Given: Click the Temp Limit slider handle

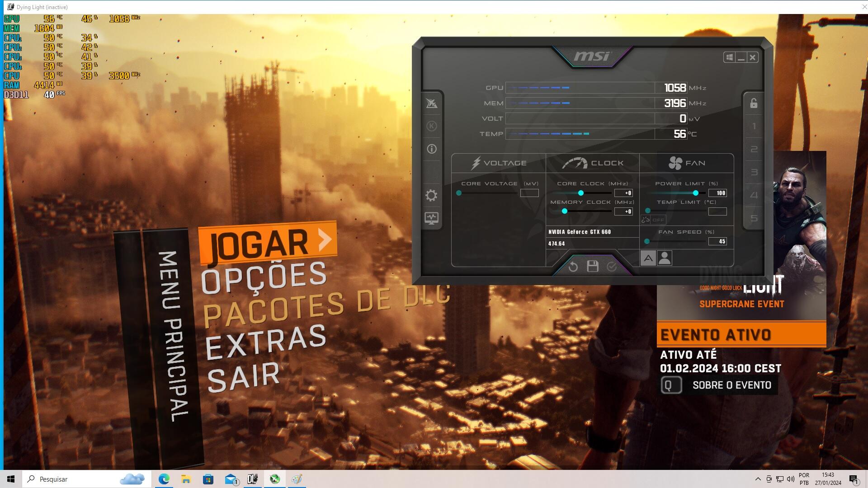Looking at the screenshot, I should point(647,211).
